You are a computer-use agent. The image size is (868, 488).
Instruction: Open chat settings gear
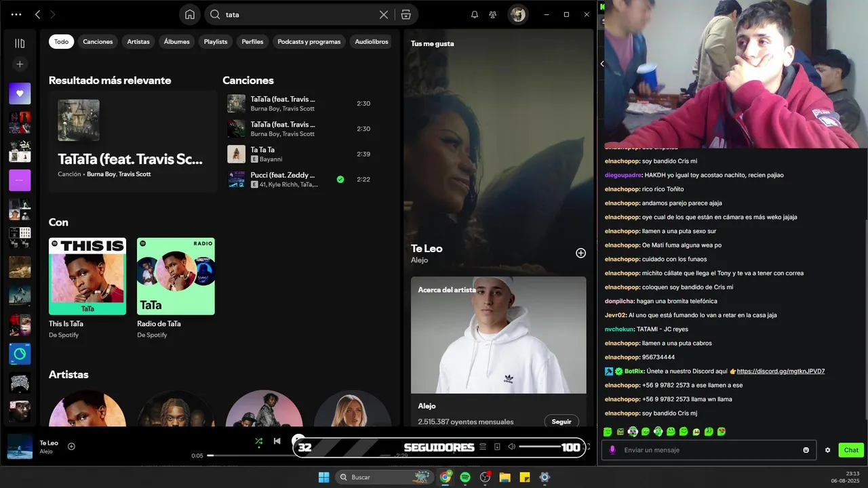(827, 450)
